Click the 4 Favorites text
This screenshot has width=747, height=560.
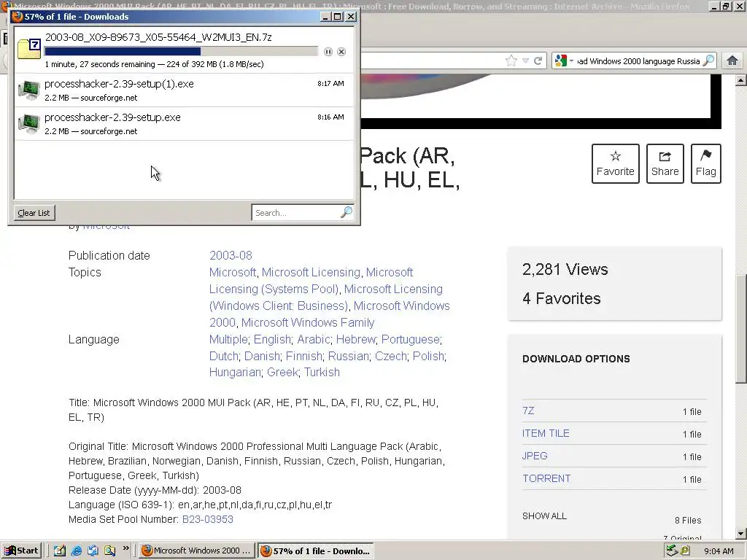tap(561, 298)
